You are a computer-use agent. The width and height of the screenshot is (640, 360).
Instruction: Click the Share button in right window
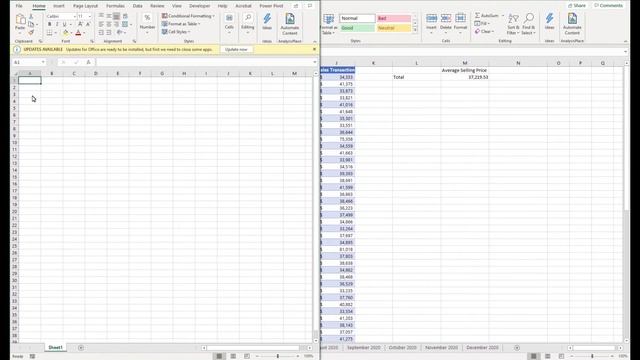pyautogui.click(x=577, y=6)
